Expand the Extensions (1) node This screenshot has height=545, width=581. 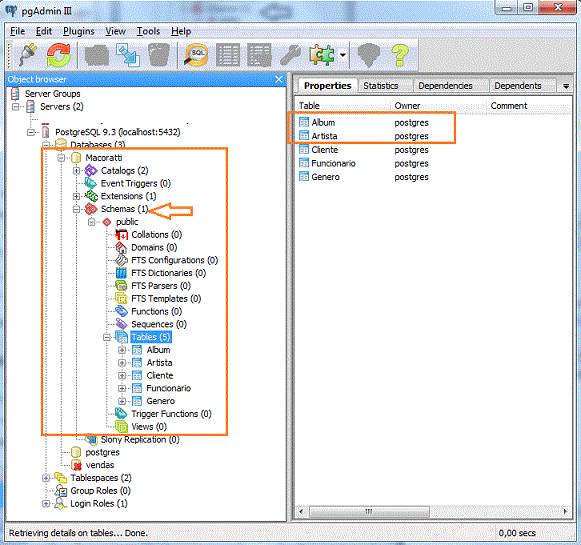pos(76,196)
